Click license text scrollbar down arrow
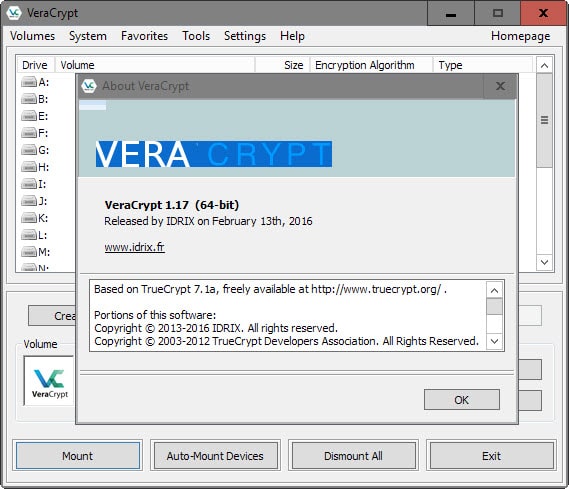The height and width of the screenshot is (489, 569). point(494,341)
